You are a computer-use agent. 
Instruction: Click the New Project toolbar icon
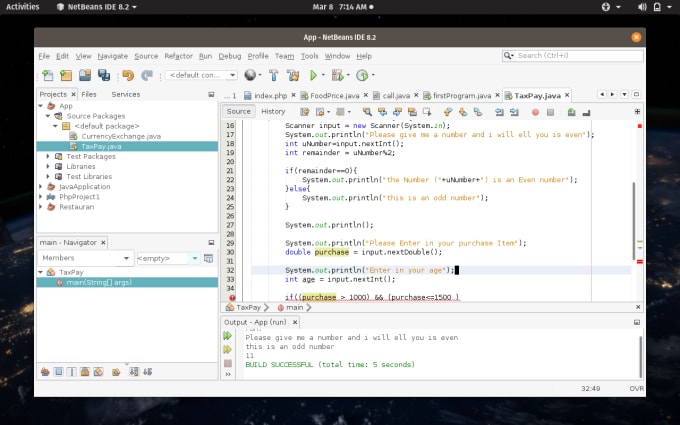(66, 75)
